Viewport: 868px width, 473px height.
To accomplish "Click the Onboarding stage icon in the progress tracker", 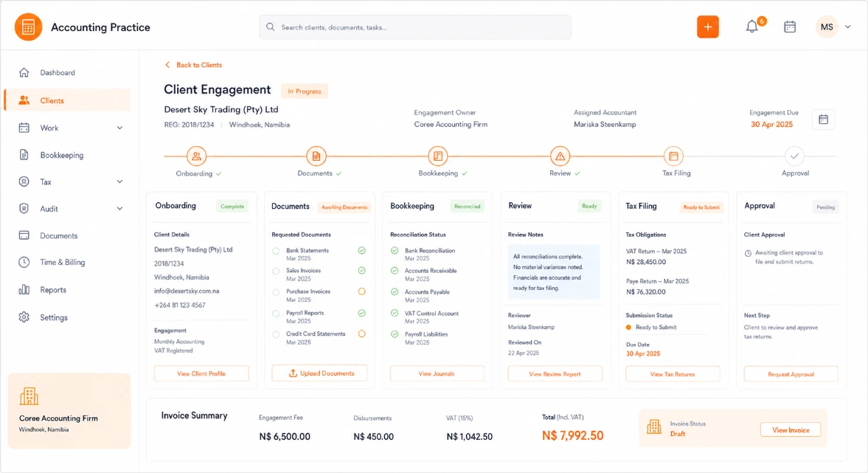I will click(196, 156).
